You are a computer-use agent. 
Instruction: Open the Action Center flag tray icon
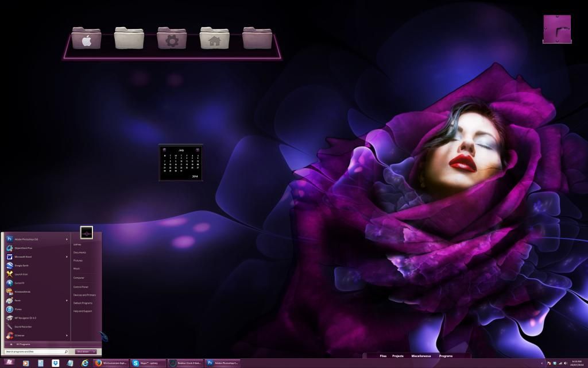[549, 363]
